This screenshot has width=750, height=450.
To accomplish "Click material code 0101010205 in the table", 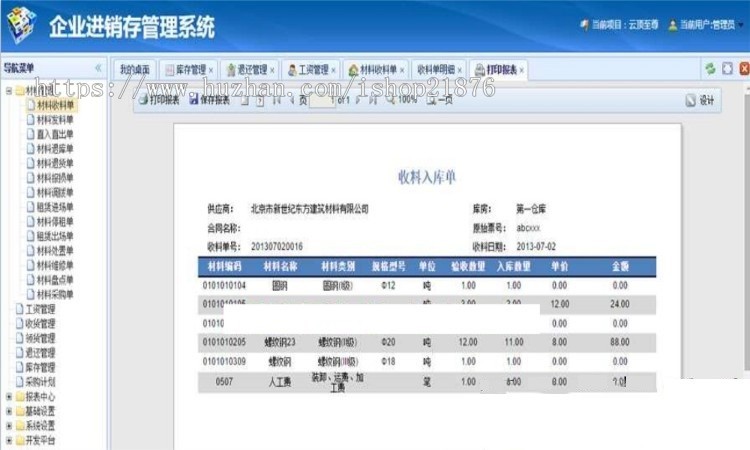I will tap(224, 342).
